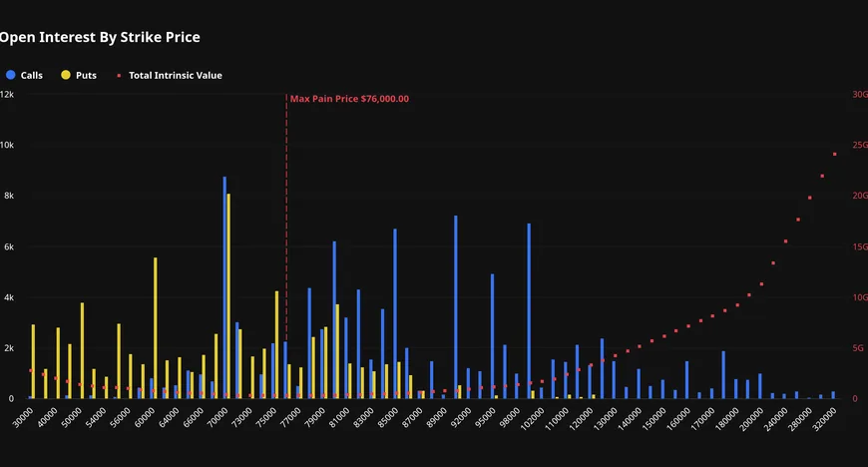Image resolution: width=868 pixels, height=467 pixels.
Task: Click the 200000 strike axis label
Action: coord(750,418)
